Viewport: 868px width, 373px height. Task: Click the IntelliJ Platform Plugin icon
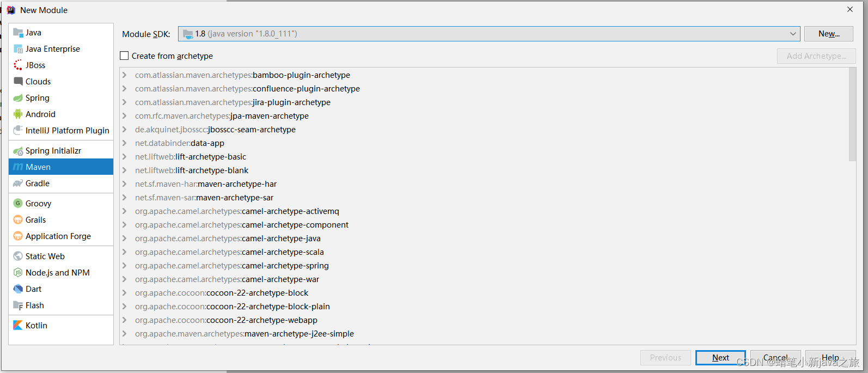pyautogui.click(x=18, y=131)
